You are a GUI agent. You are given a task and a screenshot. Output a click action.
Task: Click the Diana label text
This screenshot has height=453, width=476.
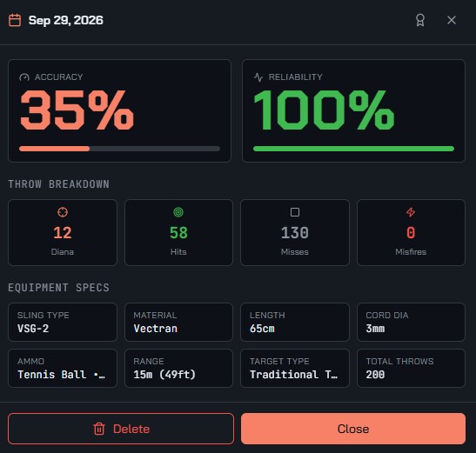point(63,252)
